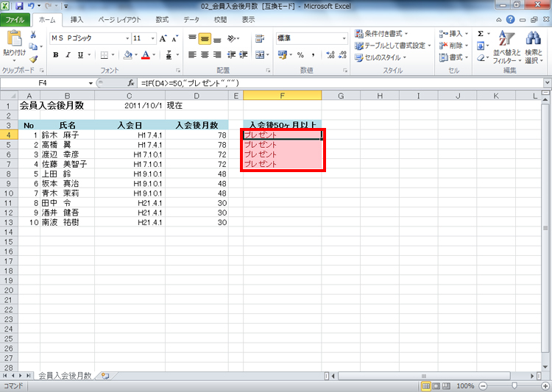Click the insert function fx button
Image resolution: width=552 pixels, height=392 pixels.
tap(131, 83)
